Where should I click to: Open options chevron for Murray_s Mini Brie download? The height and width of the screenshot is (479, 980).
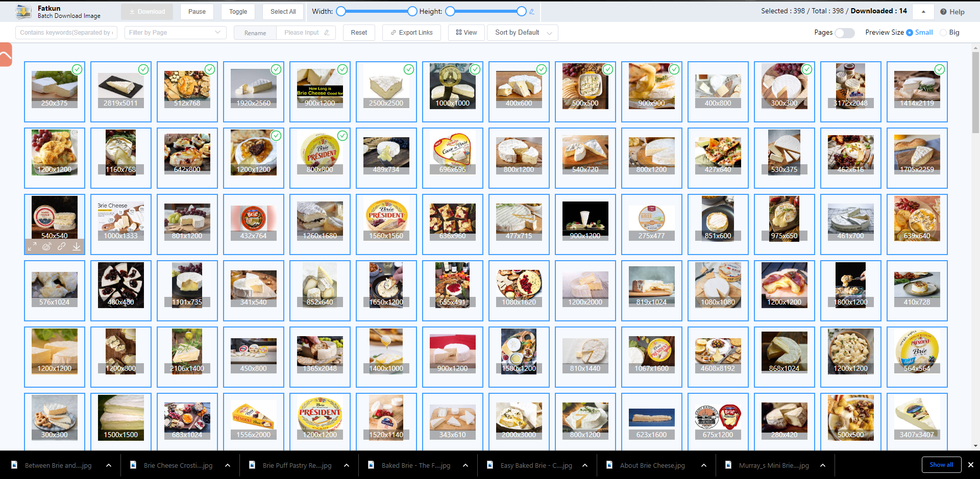(x=823, y=465)
